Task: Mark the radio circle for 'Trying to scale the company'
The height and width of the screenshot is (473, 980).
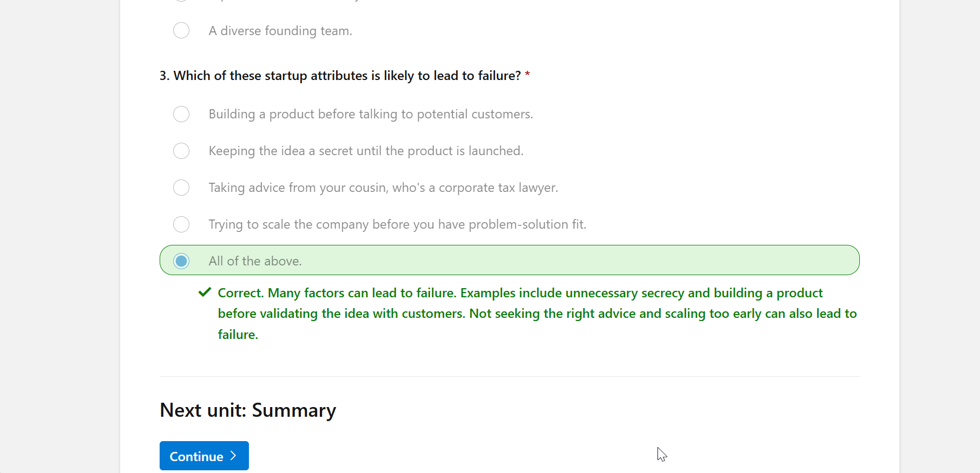Action: coord(181,224)
